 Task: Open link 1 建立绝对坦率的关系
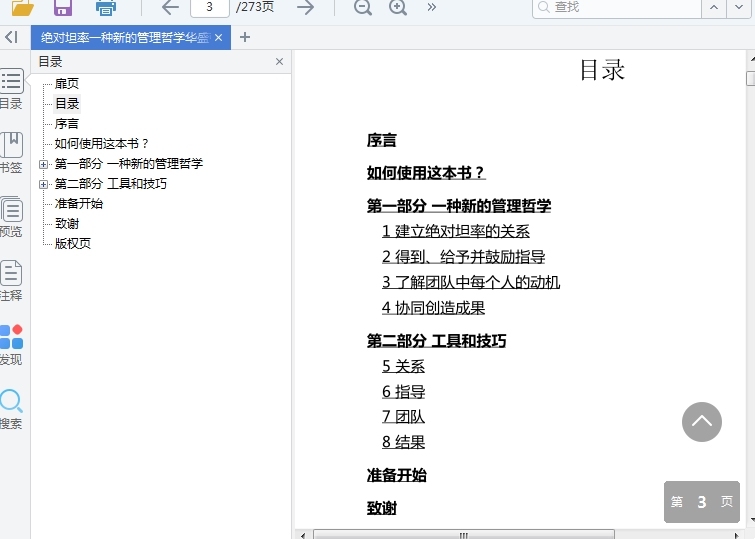pyautogui.click(x=456, y=231)
